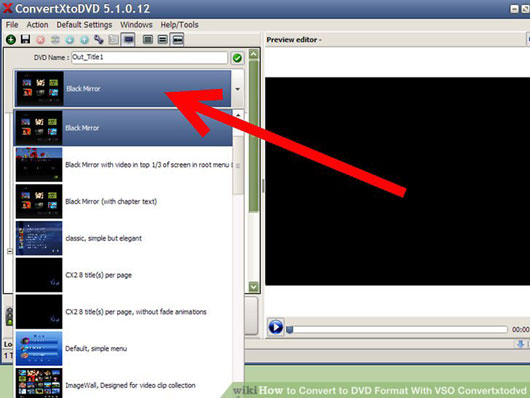Image resolution: width=530 pixels, height=398 pixels.
Task: Choose classic, simple but elegant template
Action: point(123,238)
